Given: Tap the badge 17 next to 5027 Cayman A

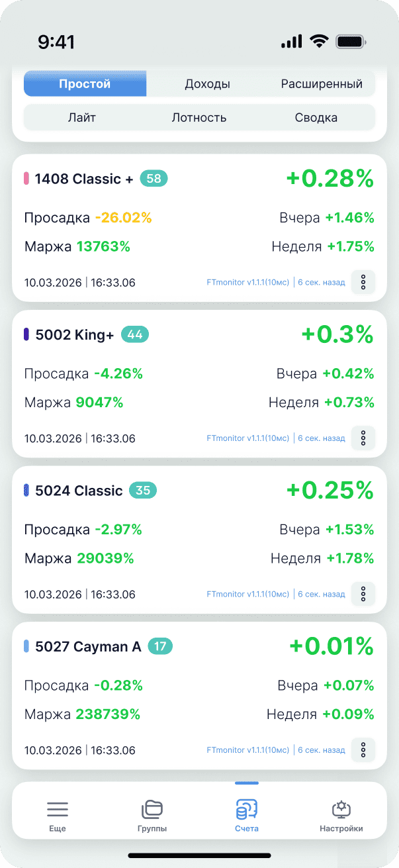Looking at the screenshot, I should click(x=159, y=646).
